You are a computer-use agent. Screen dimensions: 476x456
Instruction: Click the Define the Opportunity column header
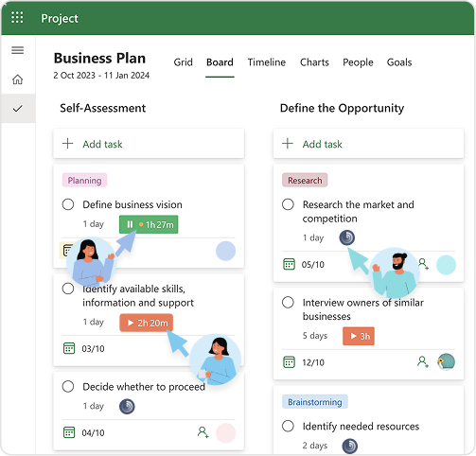pyautogui.click(x=342, y=108)
